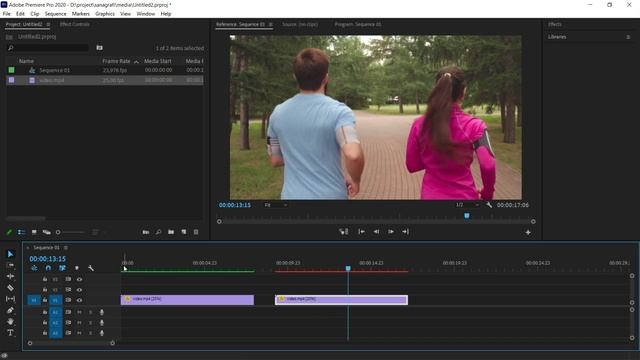Switch to the Effect Controls tab

point(75,24)
